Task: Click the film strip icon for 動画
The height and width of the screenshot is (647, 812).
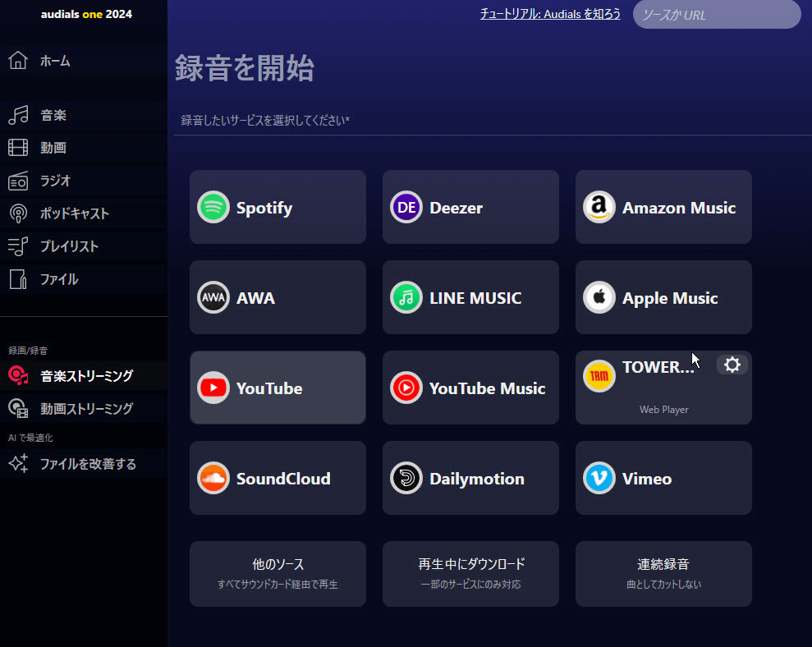Action: point(18,148)
